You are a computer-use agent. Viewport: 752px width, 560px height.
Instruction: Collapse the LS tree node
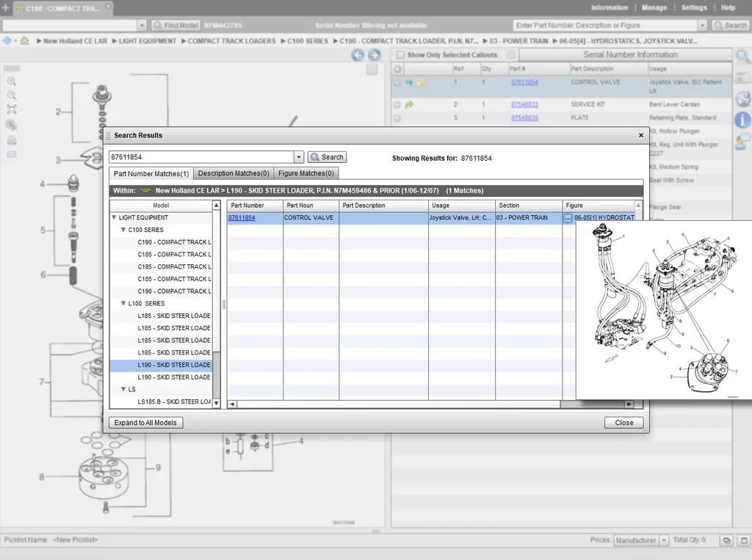click(x=123, y=389)
